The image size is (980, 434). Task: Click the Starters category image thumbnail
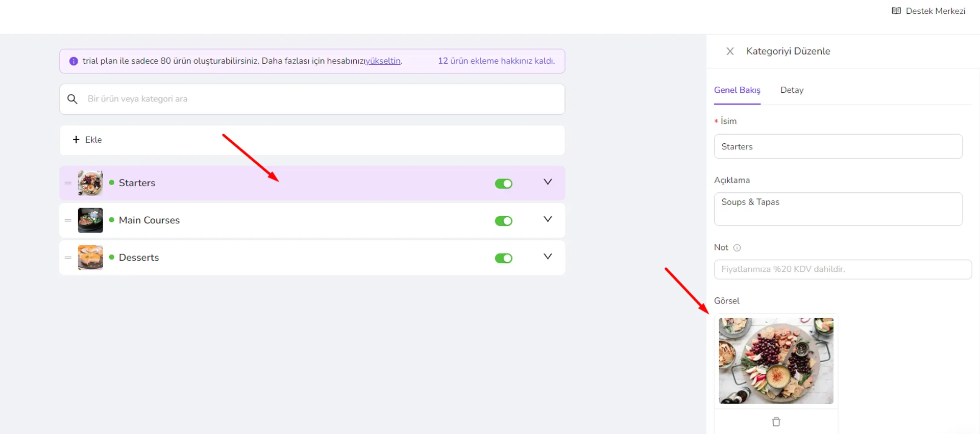click(90, 183)
